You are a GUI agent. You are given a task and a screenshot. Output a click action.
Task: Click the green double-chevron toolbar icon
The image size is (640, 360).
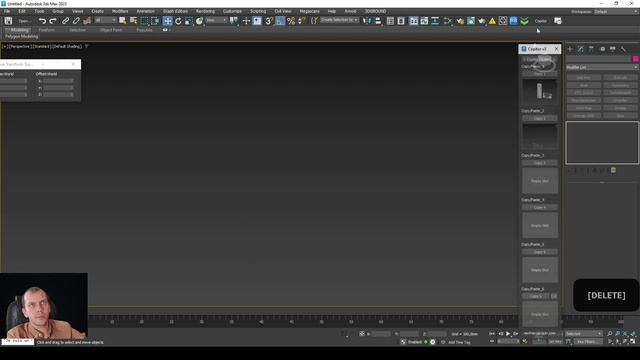pos(524,21)
